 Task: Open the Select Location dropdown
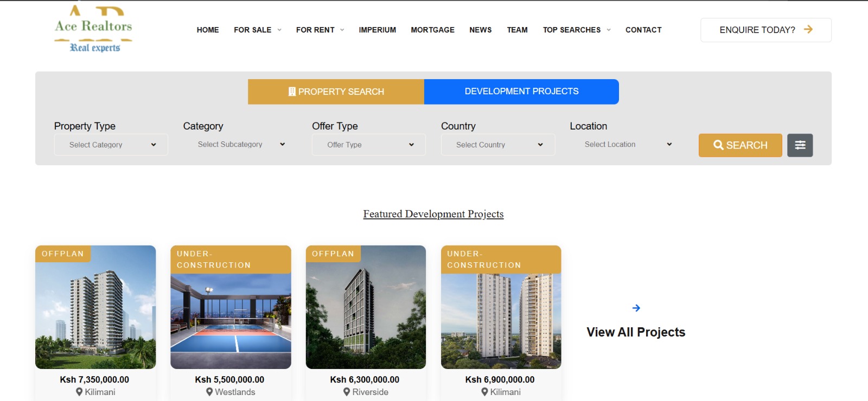(x=627, y=145)
